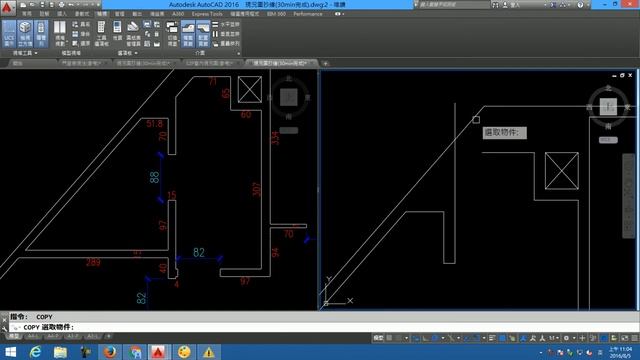Toggle the File Tabs ribbon button
640x360 pixels.
coord(188,34)
